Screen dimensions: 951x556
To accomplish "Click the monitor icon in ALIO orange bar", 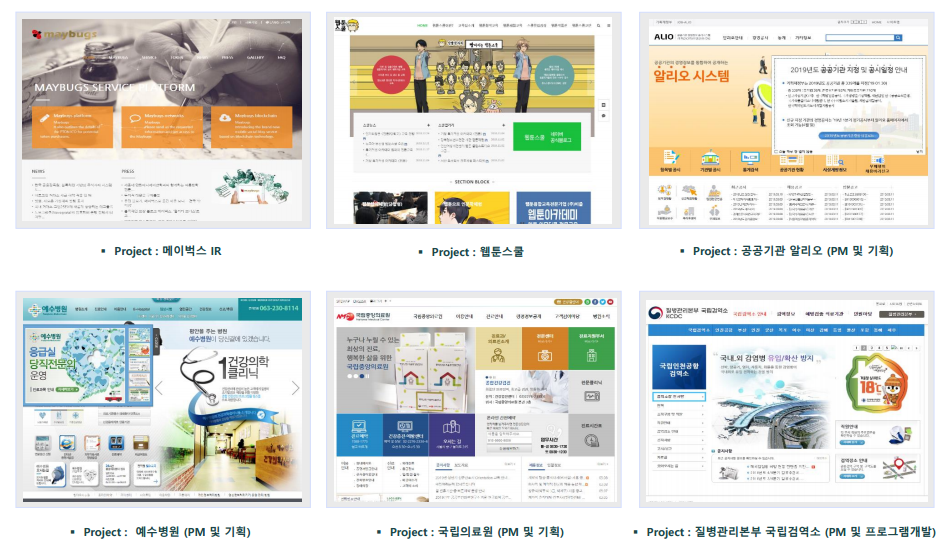I will (750, 159).
